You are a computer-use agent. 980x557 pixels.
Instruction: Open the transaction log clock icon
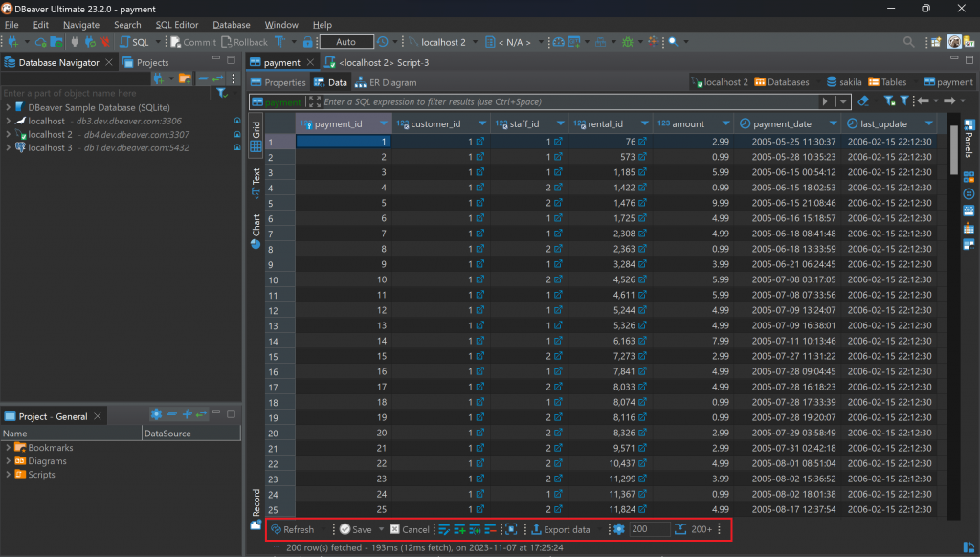[x=383, y=42]
